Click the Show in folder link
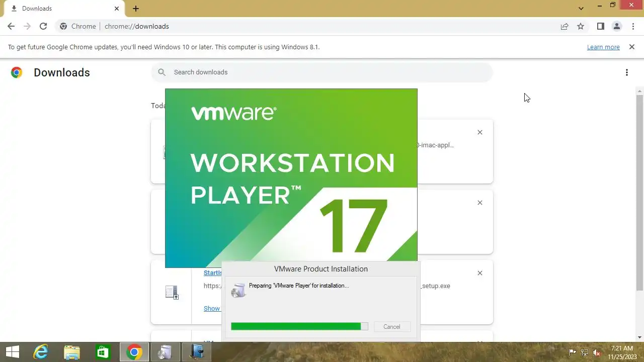Screen dimensions: 644x362 (x=212, y=308)
